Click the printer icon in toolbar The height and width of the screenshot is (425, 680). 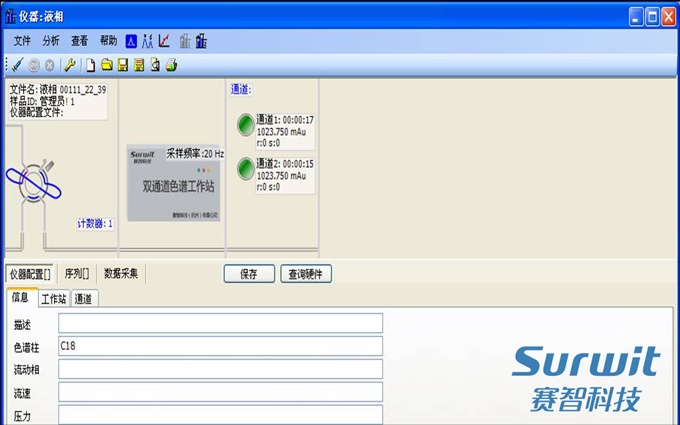coord(171,65)
